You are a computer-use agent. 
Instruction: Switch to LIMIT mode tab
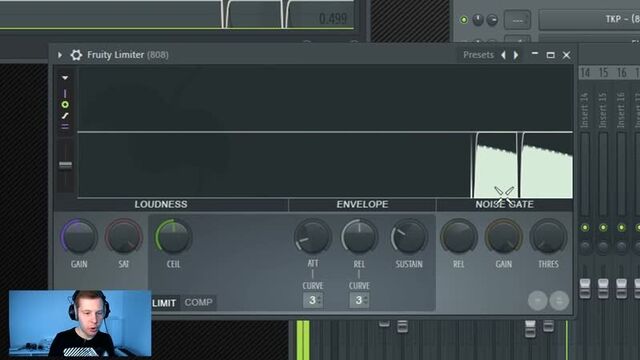tap(164, 303)
